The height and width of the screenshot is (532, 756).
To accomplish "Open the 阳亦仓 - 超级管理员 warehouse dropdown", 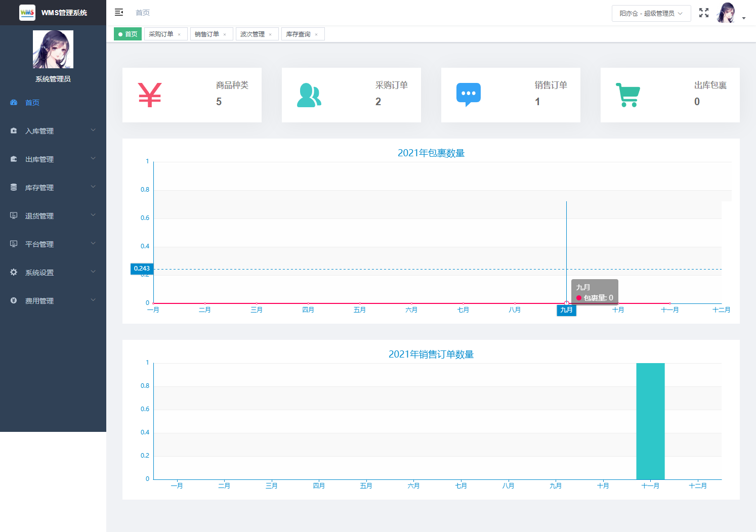I will pyautogui.click(x=651, y=14).
